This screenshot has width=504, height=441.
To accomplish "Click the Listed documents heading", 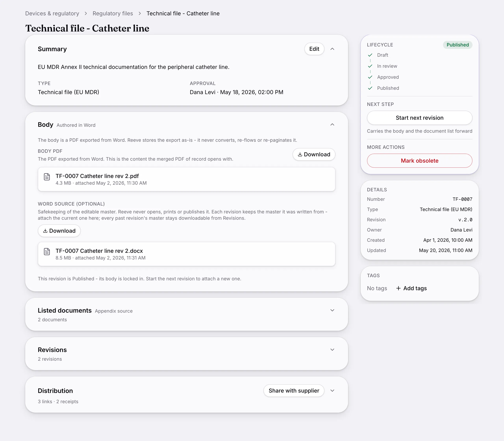I will [65, 311].
